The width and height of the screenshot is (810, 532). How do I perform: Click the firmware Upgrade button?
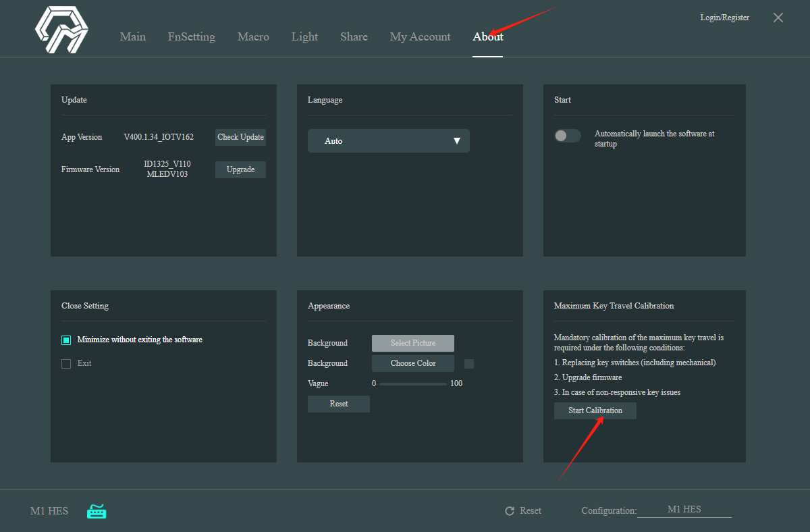[x=240, y=170]
